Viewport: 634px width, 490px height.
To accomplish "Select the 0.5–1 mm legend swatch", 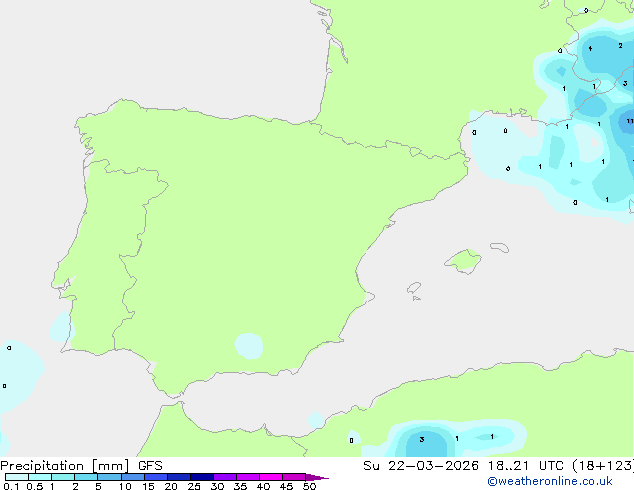I will click(40, 477).
